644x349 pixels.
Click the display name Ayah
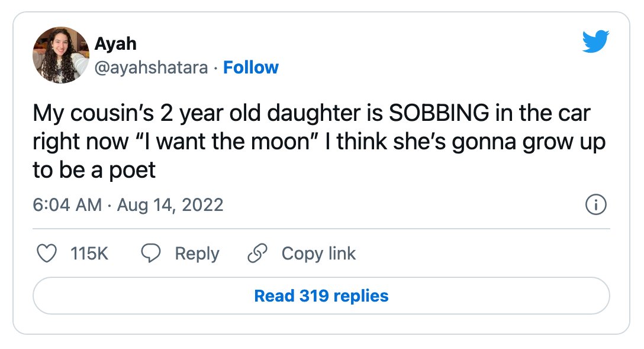point(115,44)
